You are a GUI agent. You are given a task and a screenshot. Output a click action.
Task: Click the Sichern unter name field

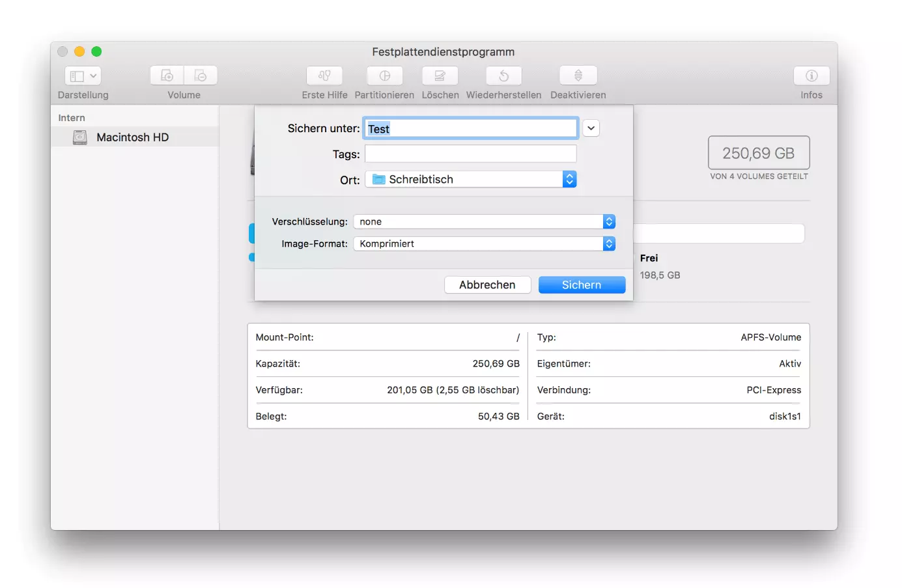pos(470,129)
